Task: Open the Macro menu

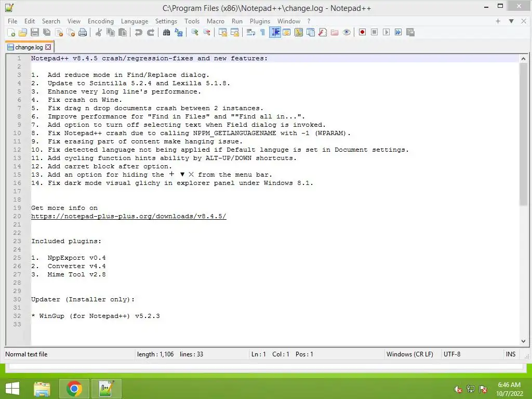Action: pyautogui.click(x=216, y=21)
